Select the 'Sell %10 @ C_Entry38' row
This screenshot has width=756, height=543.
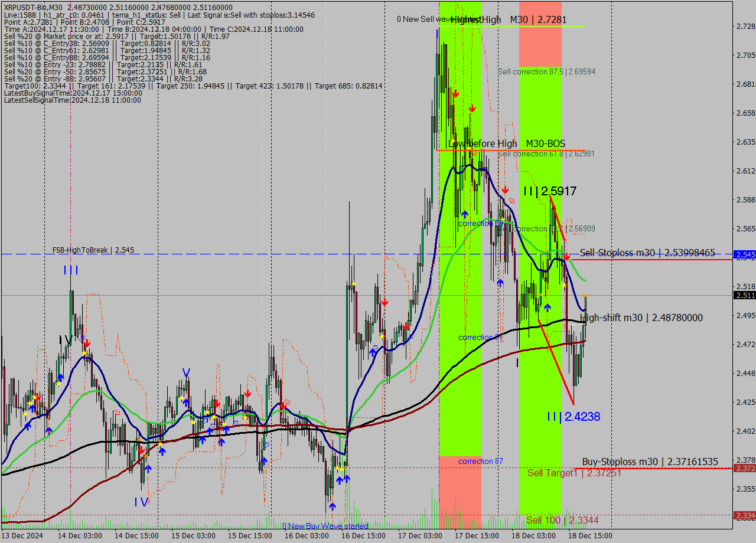click(107, 43)
